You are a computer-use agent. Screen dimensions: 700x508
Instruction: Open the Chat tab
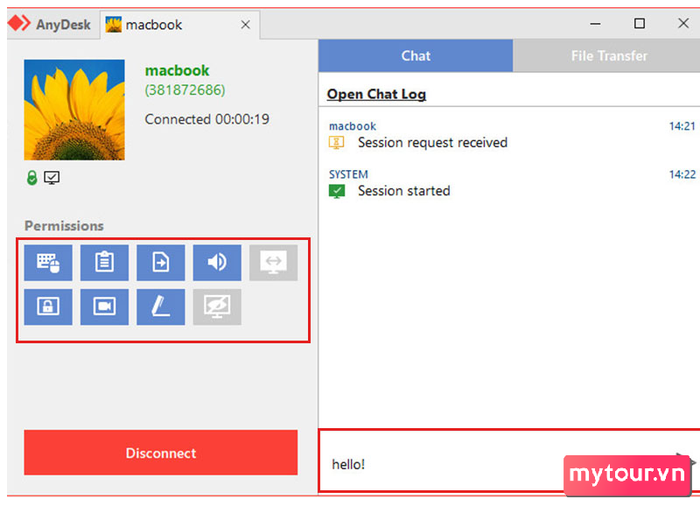(x=416, y=56)
